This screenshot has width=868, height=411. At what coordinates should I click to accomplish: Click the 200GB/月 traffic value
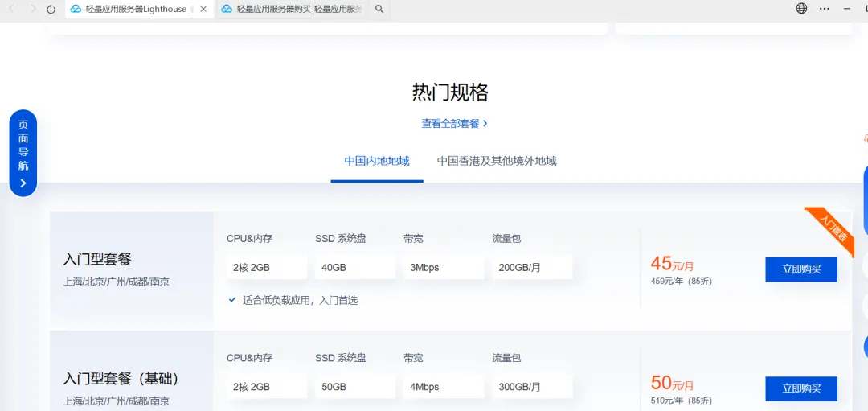[532, 268]
